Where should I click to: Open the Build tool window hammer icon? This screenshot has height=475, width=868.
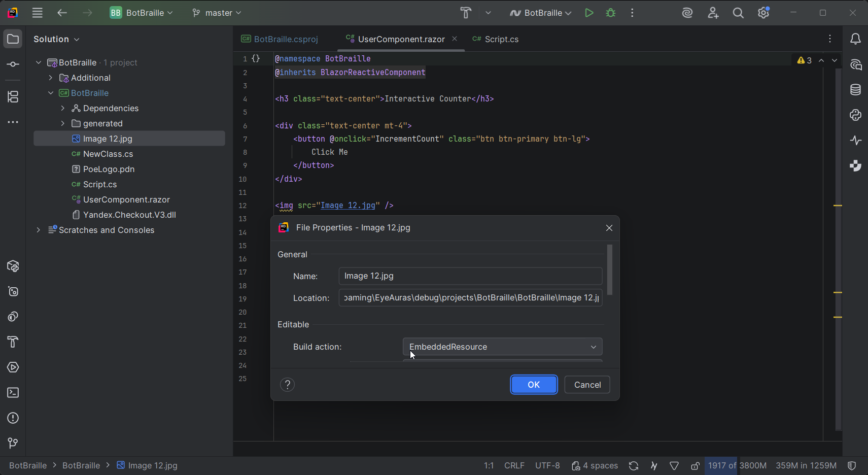coord(13,342)
